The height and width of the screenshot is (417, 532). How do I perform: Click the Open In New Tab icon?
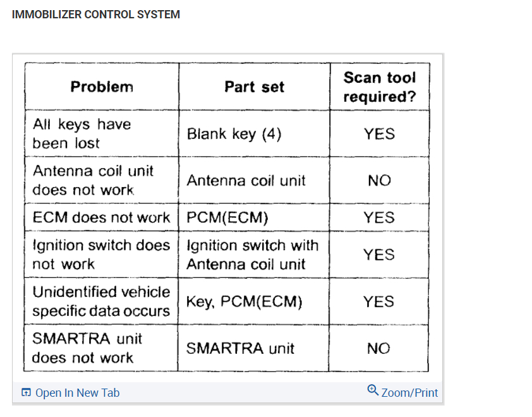pos(26,393)
